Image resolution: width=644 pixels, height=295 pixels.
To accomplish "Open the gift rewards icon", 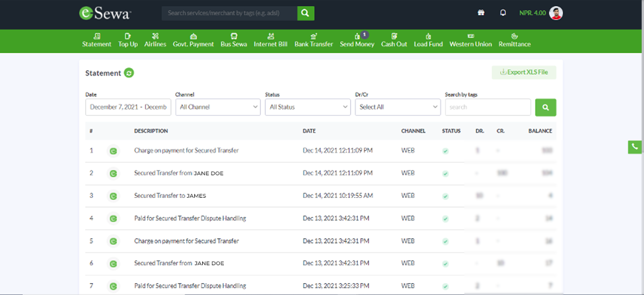I will 481,13.
